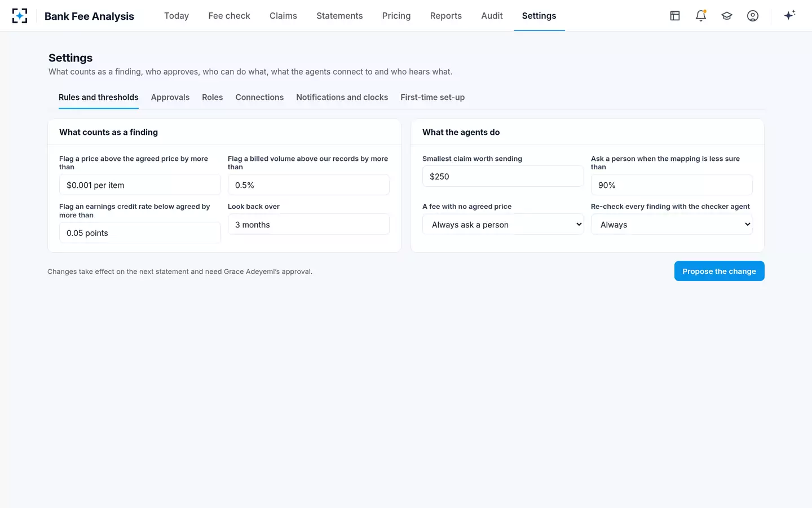Click the Settings page heading
812x508 pixels.
tap(70, 58)
